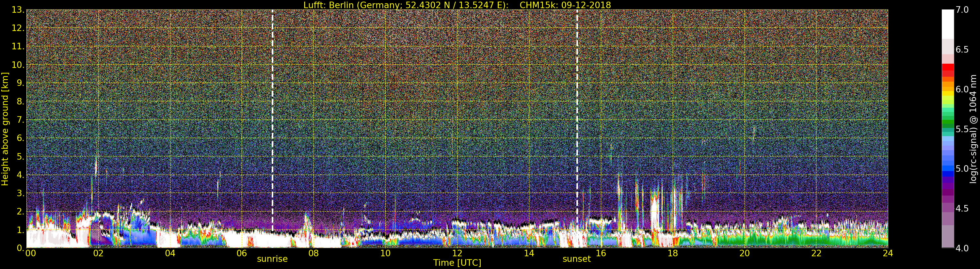Click the 'sunrise' label below the axis
Image resolution: width=980 pixels, height=269 pixels.
[272, 259]
